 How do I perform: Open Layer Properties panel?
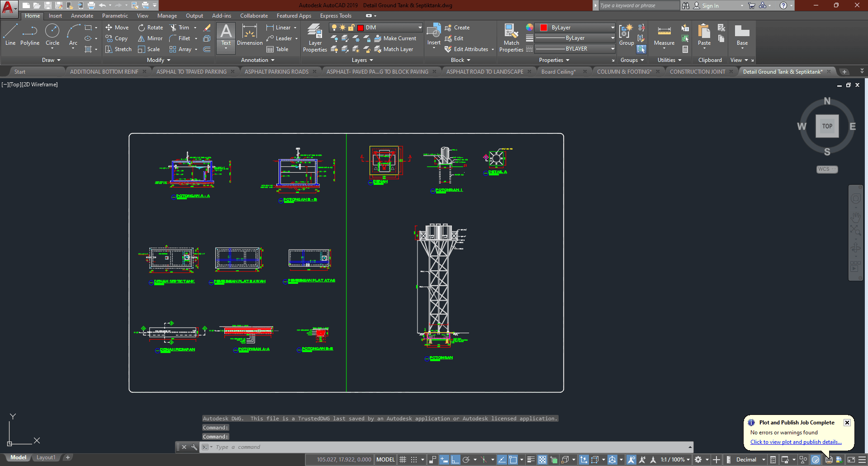(x=315, y=38)
